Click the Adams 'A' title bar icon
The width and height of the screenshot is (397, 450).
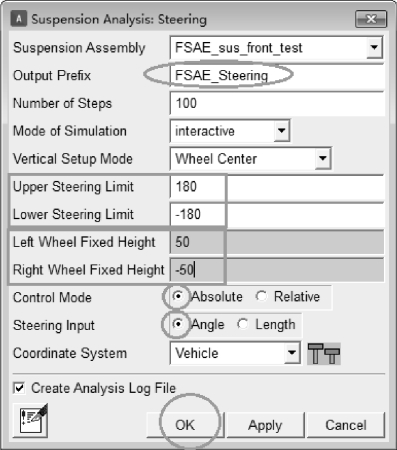click(x=19, y=19)
